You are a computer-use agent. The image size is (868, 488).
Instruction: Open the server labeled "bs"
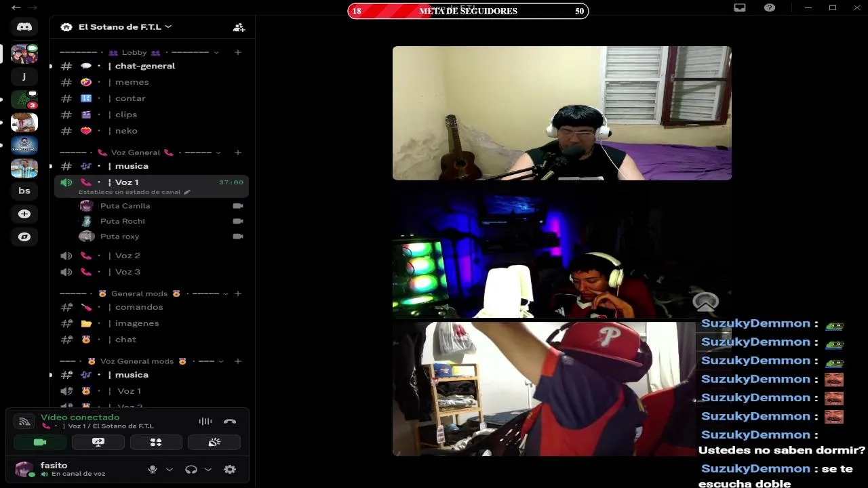pos(24,190)
